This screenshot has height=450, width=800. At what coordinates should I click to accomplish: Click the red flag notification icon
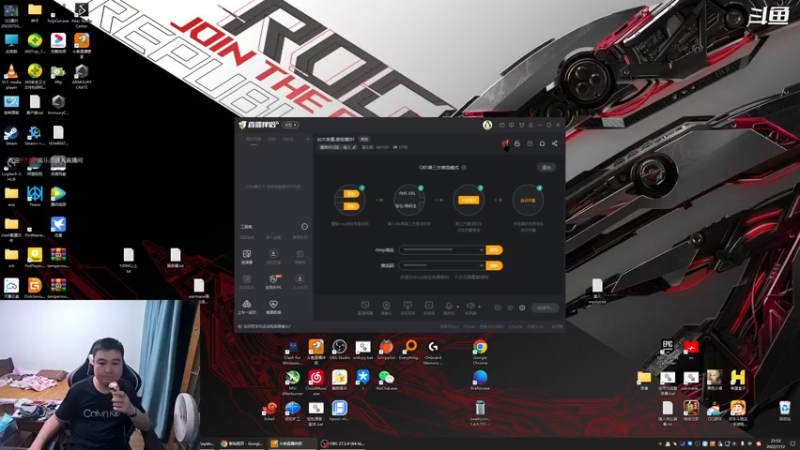(x=505, y=144)
